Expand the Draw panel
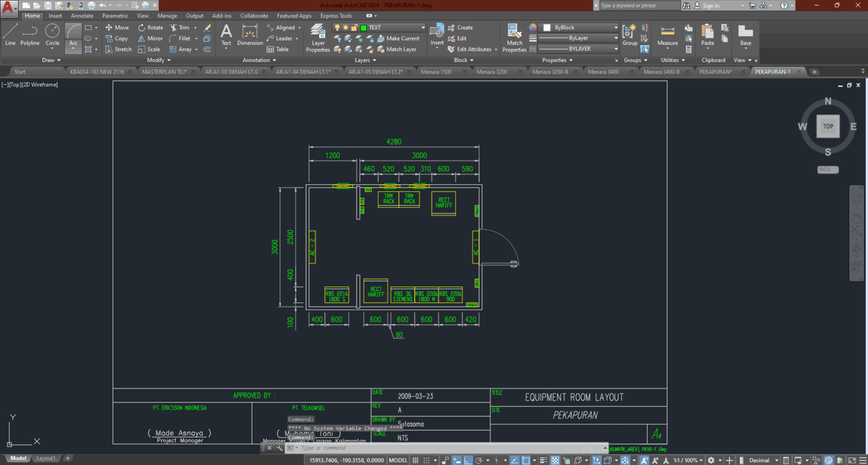868x465 pixels. 50,60
